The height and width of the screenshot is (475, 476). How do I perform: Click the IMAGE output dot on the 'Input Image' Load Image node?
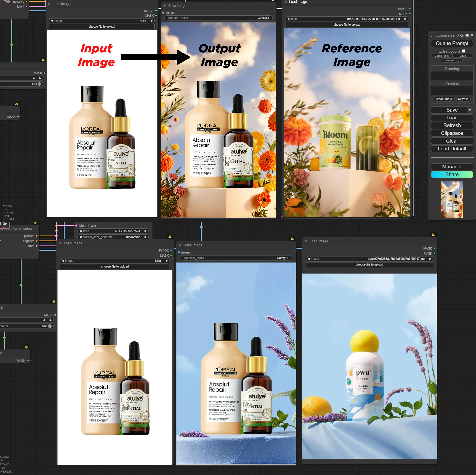[x=156, y=11]
